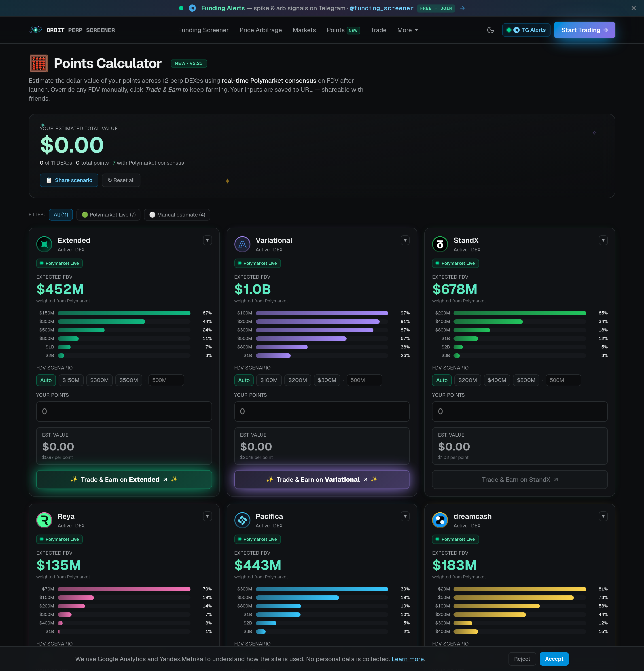Click Trade & Earn on Extended
This screenshot has height=671, width=644.
click(x=124, y=480)
